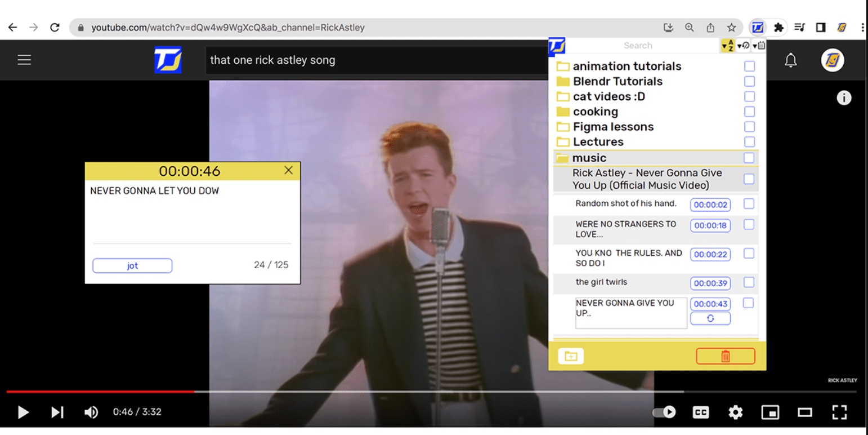Expand the Figma lessons folder
The image size is (868, 435).
point(563,127)
